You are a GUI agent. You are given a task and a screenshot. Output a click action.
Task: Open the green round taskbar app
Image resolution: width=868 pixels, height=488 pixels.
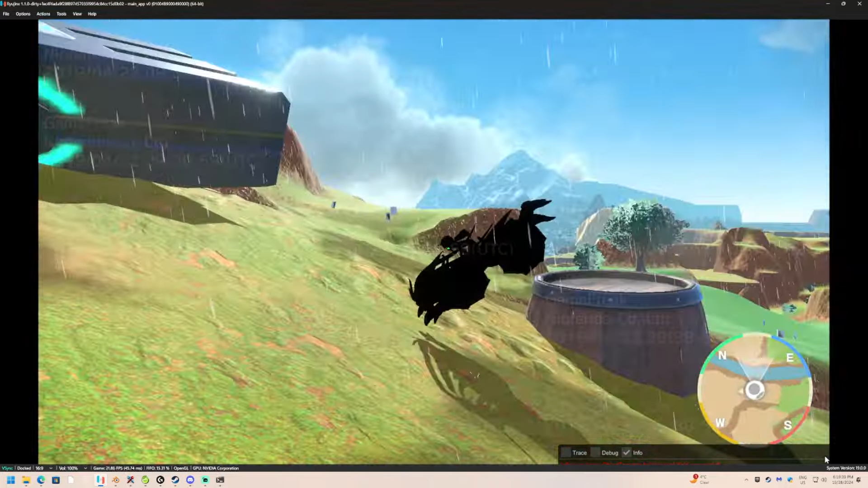pyautogui.click(x=145, y=480)
